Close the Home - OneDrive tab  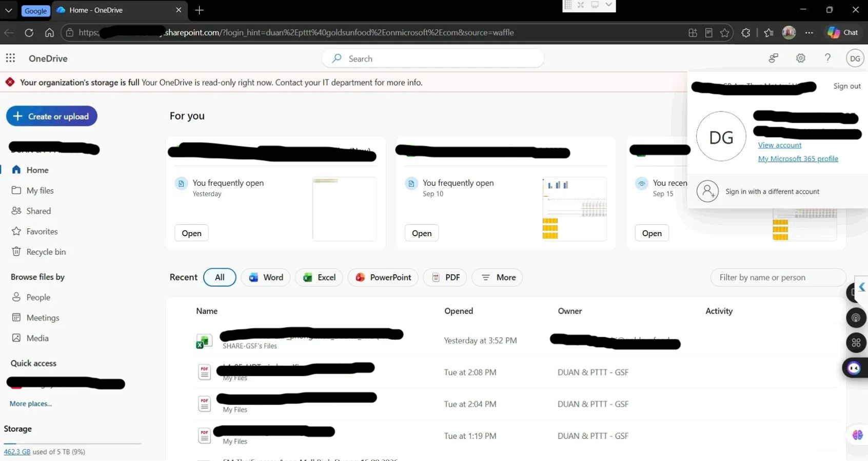pos(179,10)
